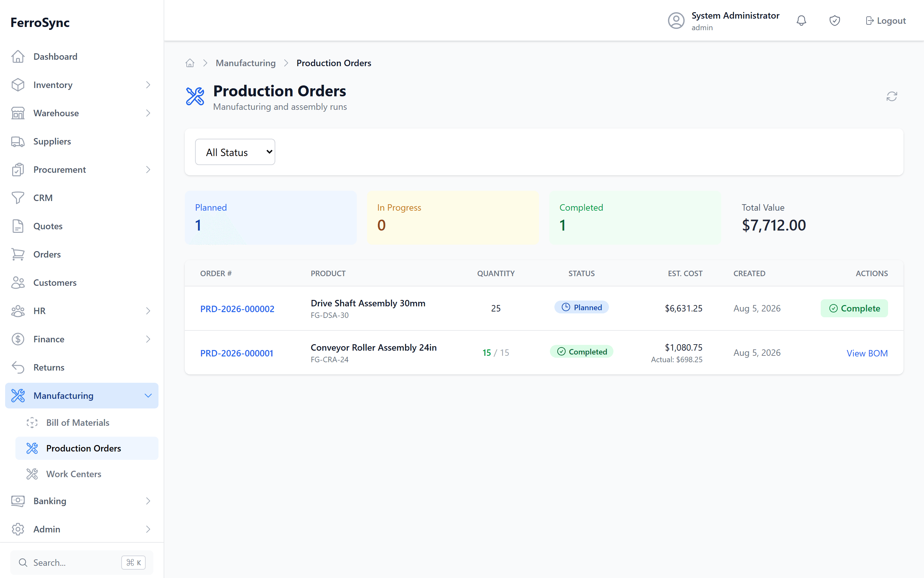The width and height of the screenshot is (924, 578).
Task: Click the Finance dollar icon
Action: point(18,339)
